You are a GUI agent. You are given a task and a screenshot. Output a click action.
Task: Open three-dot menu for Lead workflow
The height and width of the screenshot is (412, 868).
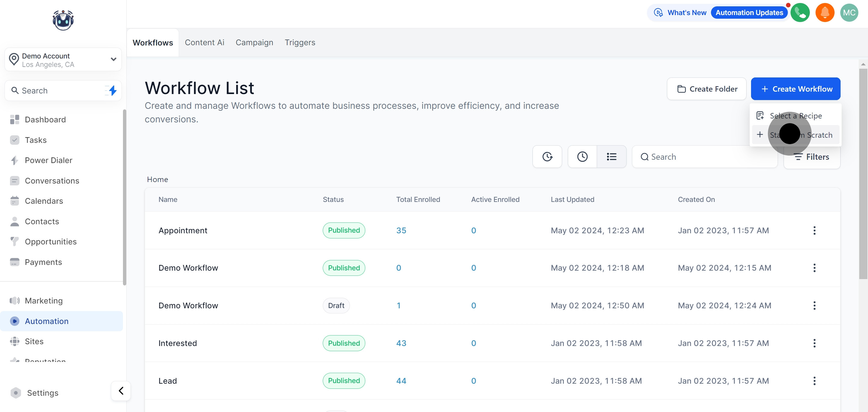point(814,381)
